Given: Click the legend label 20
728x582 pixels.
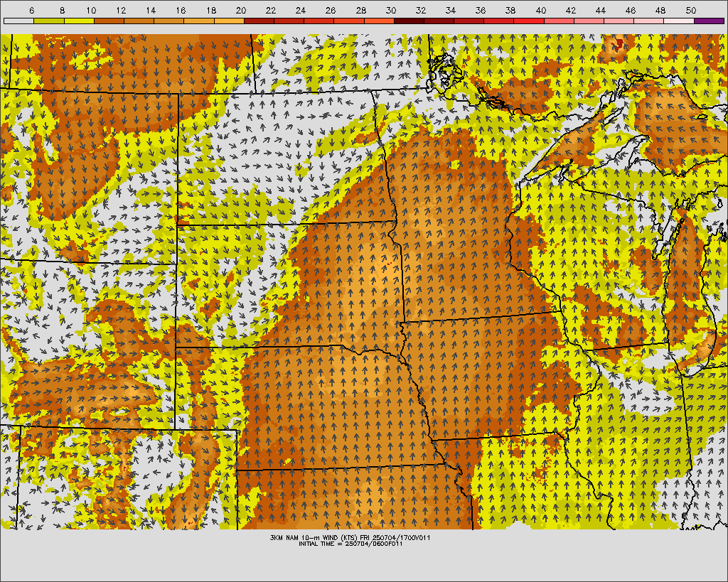Looking at the screenshot, I should tap(241, 10).
